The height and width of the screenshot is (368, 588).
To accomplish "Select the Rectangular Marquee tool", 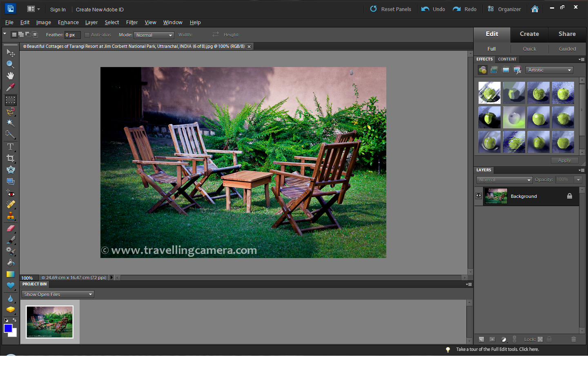I will tap(11, 100).
